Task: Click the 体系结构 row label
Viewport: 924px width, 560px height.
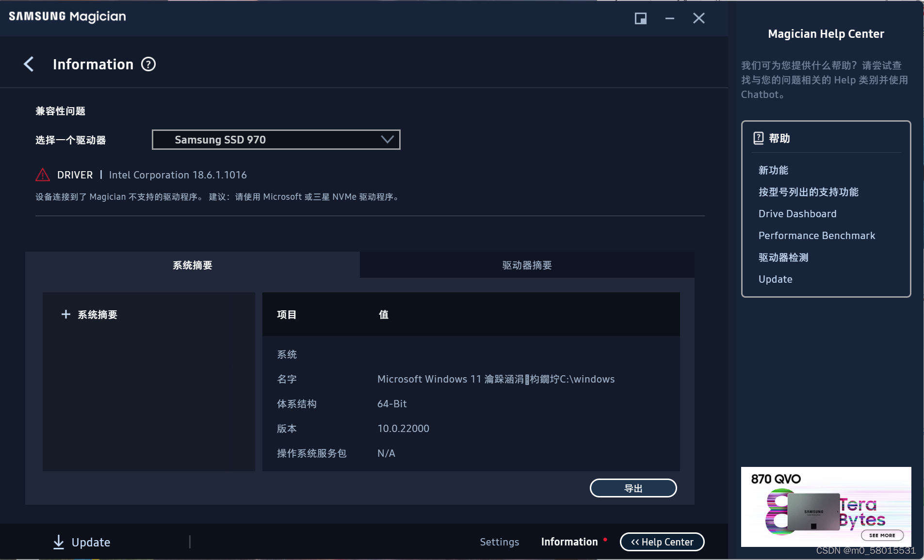Action: point(297,404)
